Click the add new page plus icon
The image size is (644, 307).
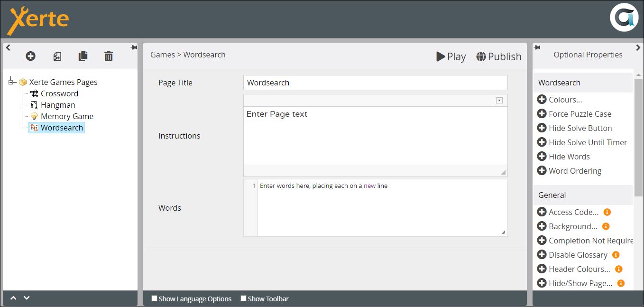pos(30,56)
